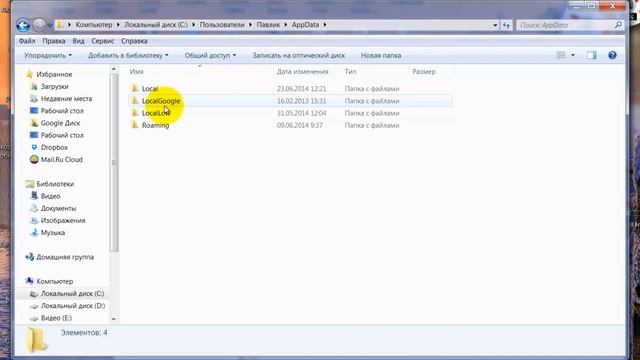This screenshot has width=640, height=360.
Task: Open the Правка menu
Action: pos(54,41)
